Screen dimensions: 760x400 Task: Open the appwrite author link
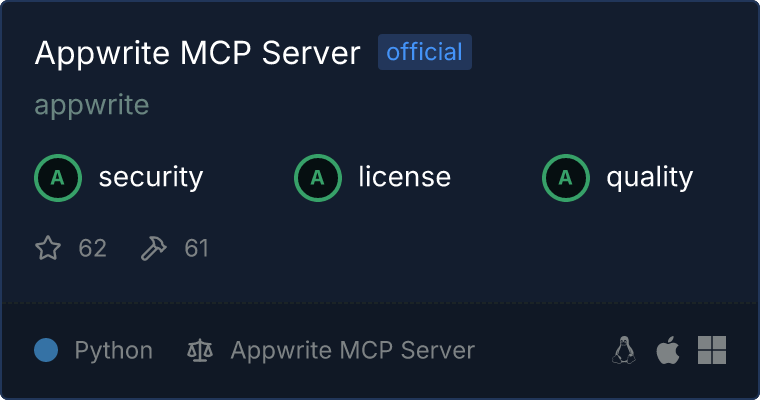pos(92,105)
